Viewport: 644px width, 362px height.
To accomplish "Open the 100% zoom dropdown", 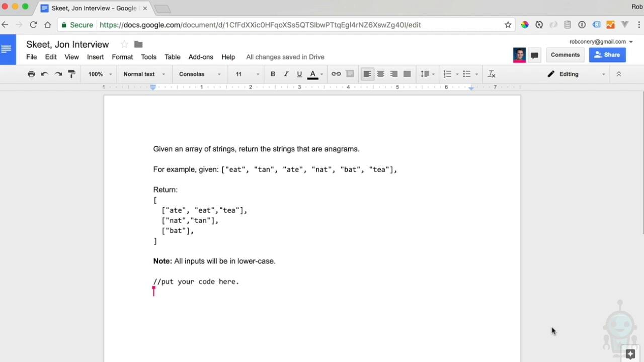I will click(x=100, y=74).
